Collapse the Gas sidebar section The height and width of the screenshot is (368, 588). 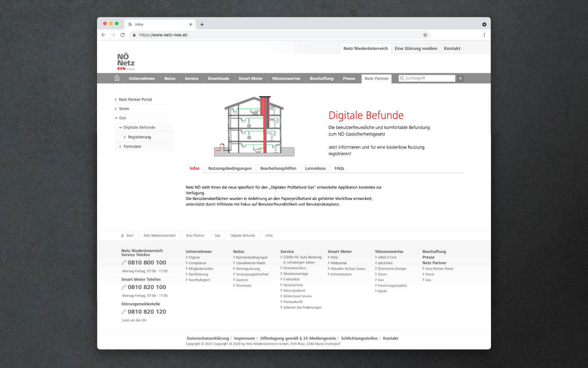click(x=122, y=118)
